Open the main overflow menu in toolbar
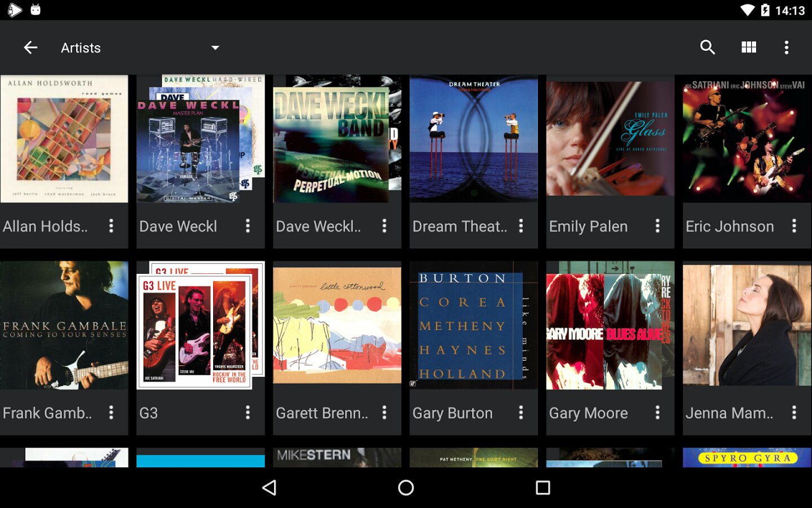The width and height of the screenshot is (812, 508). (x=787, y=47)
